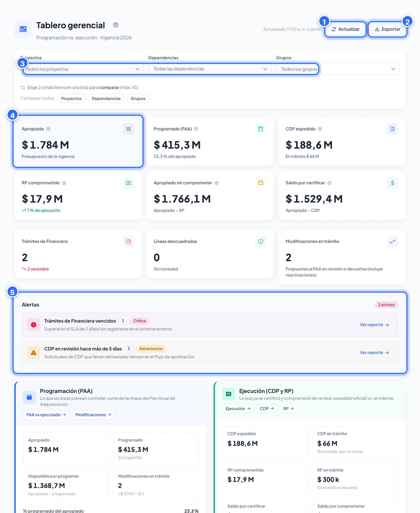Click the info icon next to RP comprometido
420x513 pixels.
click(64, 183)
